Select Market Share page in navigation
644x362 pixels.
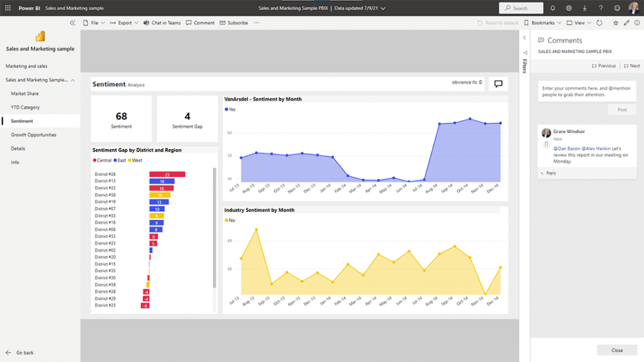[25, 94]
